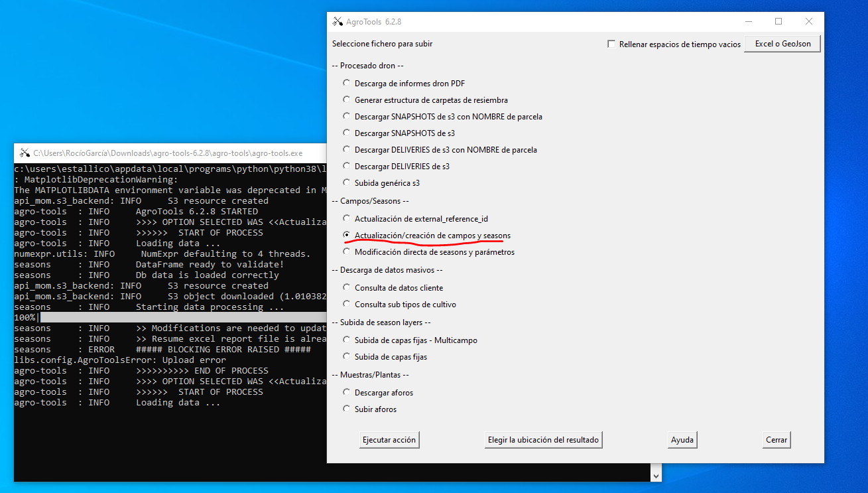Viewport: 868px width, 493px height.
Task: Click the -- Campos/Seasons -- header
Action: (372, 200)
